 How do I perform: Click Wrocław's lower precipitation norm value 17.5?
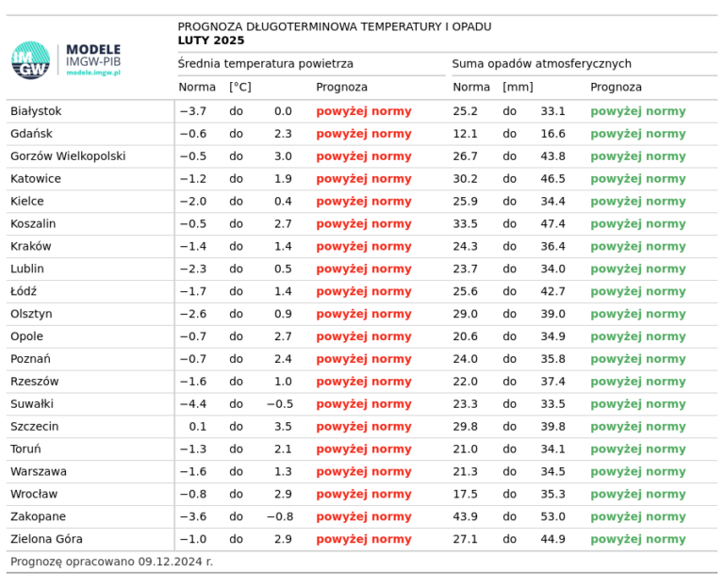pos(466,494)
